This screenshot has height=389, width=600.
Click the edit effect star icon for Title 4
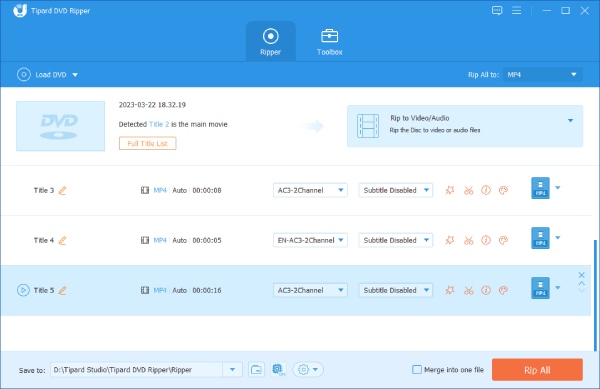click(x=450, y=240)
